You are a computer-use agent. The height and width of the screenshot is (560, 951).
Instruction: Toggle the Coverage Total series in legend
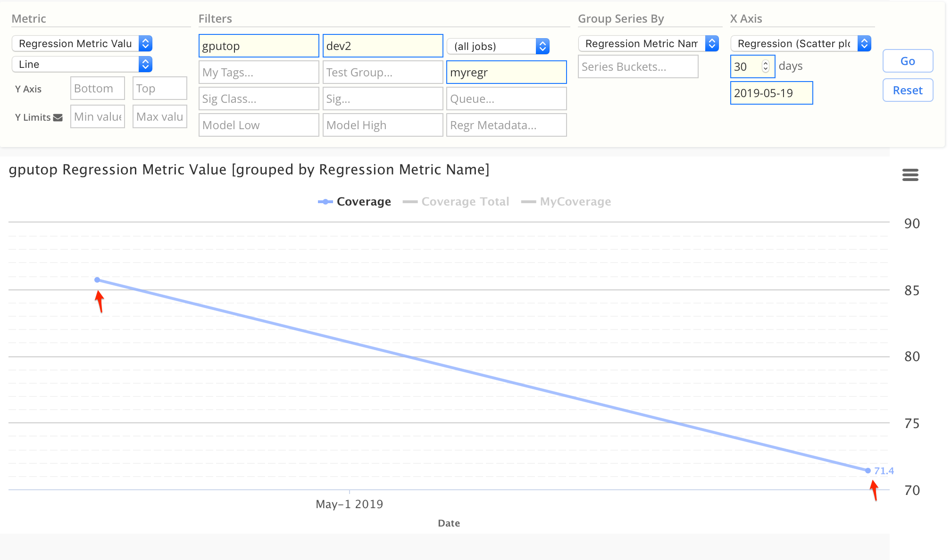click(456, 202)
